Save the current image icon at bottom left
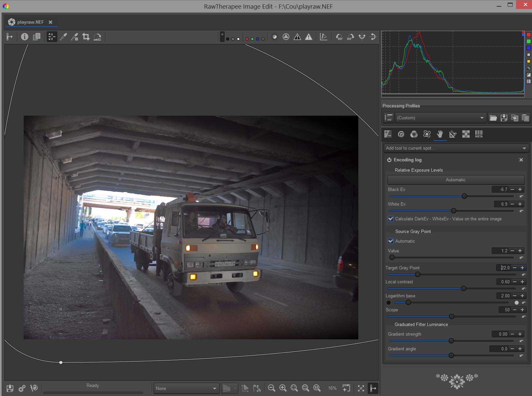Image resolution: width=532 pixels, height=396 pixels. coord(10,388)
